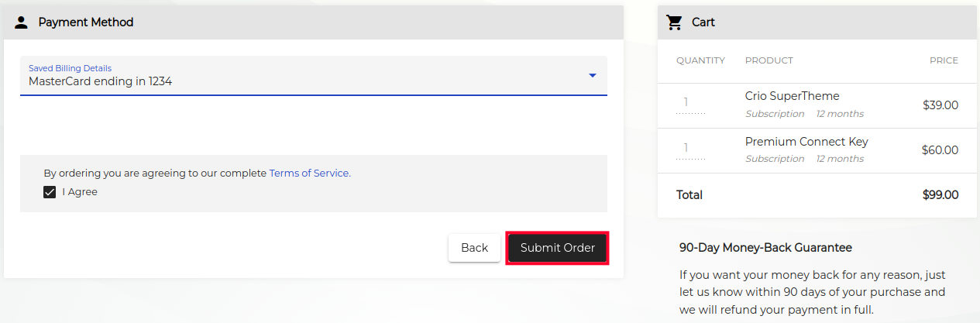
Task: Click the person icon beside Payment Method
Action: pyautogui.click(x=22, y=22)
